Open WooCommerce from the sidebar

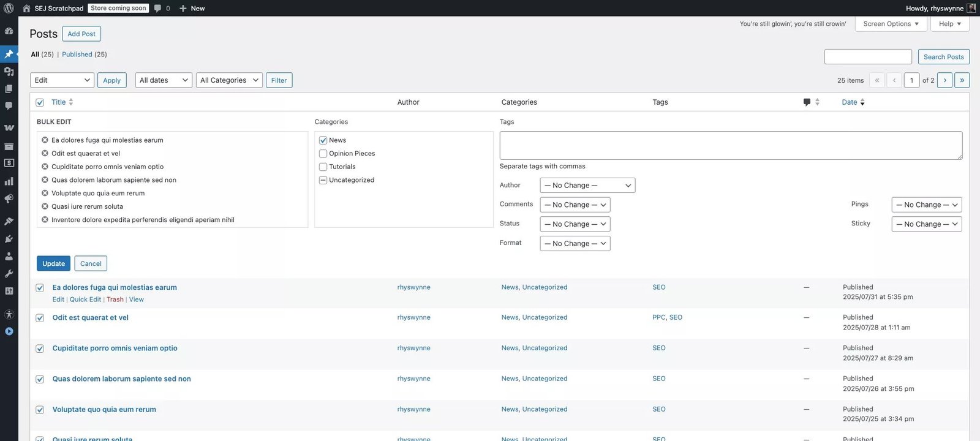pos(9,128)
